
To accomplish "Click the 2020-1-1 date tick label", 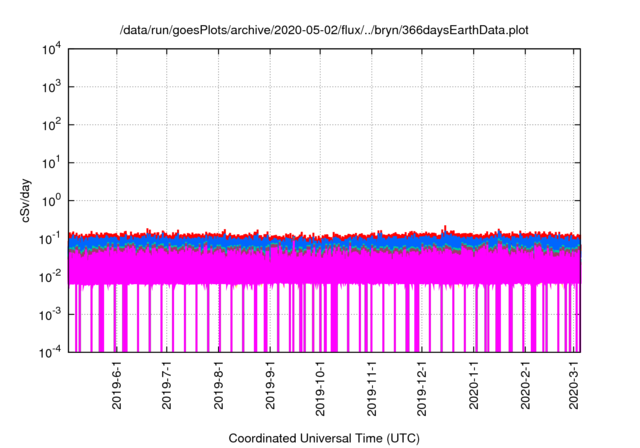I will coord(473,385).
